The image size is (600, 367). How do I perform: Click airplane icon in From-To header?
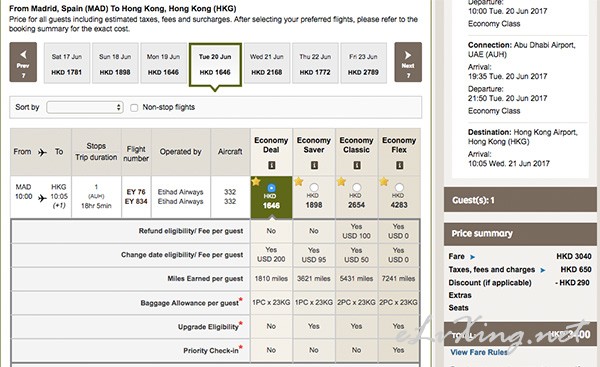point(42,152)
